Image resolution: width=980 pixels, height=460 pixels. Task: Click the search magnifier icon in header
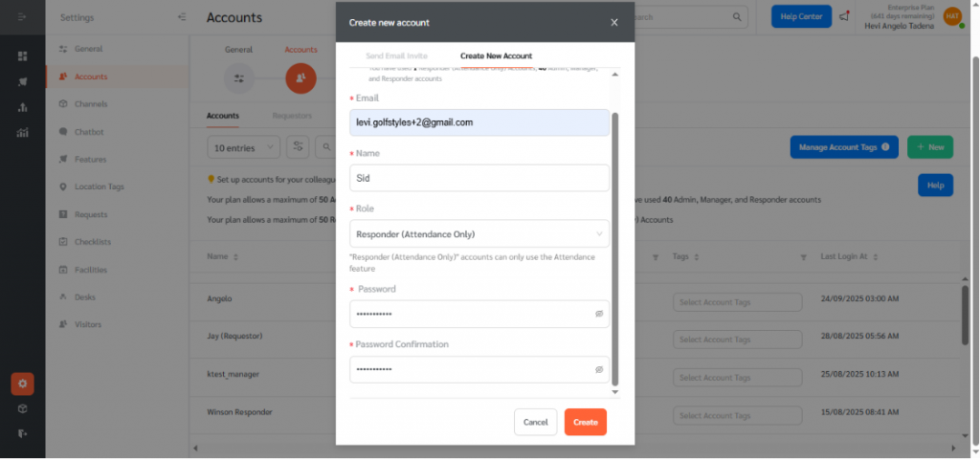coord(737,17)
